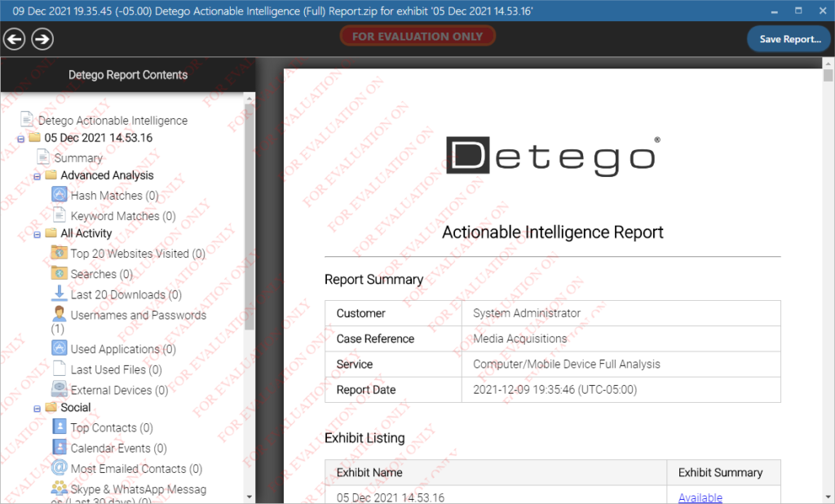The image size is (835, 504).
Task: Collapse the All Activity folder
Action: pos(38,234)
